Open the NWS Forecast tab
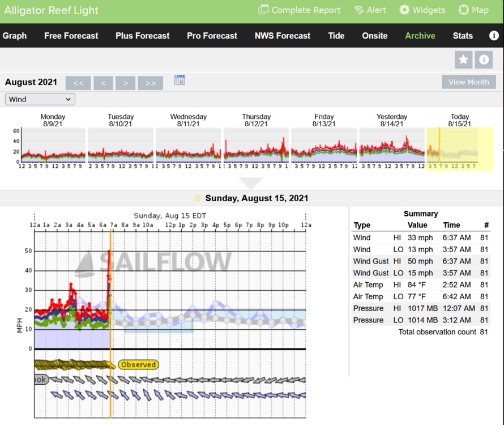 282,36
